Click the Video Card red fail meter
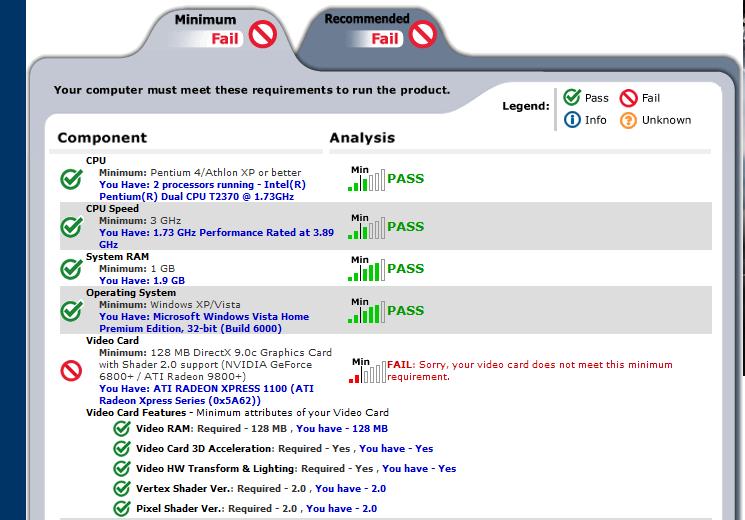The width and height of the screenshot is (745, 520). (366, 373)
